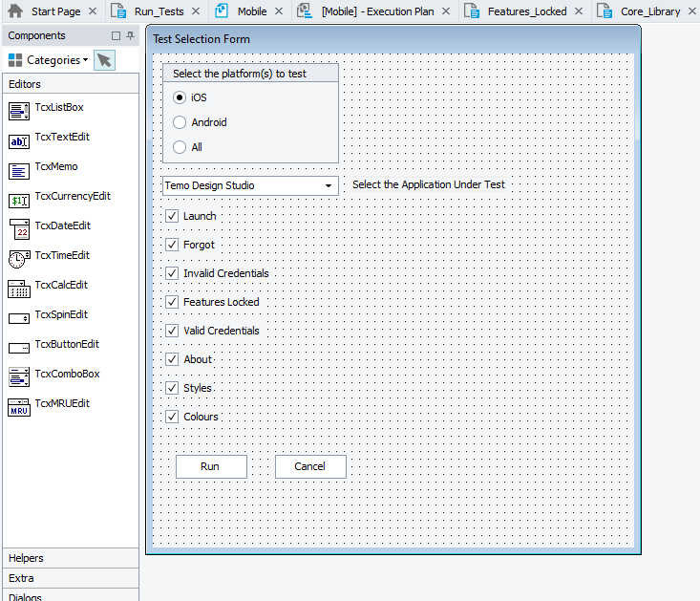Select the Android platform radio button

[x=180, y=122]
